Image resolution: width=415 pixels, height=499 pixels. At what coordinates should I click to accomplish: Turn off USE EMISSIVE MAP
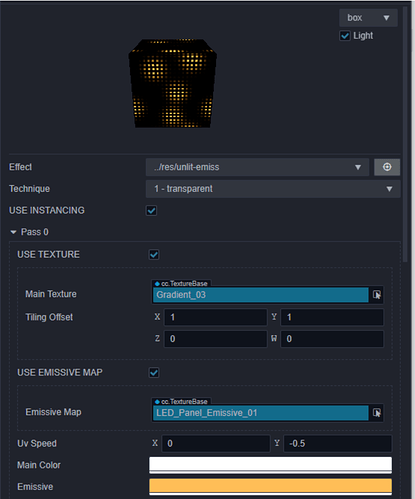(x=154, y=373)
